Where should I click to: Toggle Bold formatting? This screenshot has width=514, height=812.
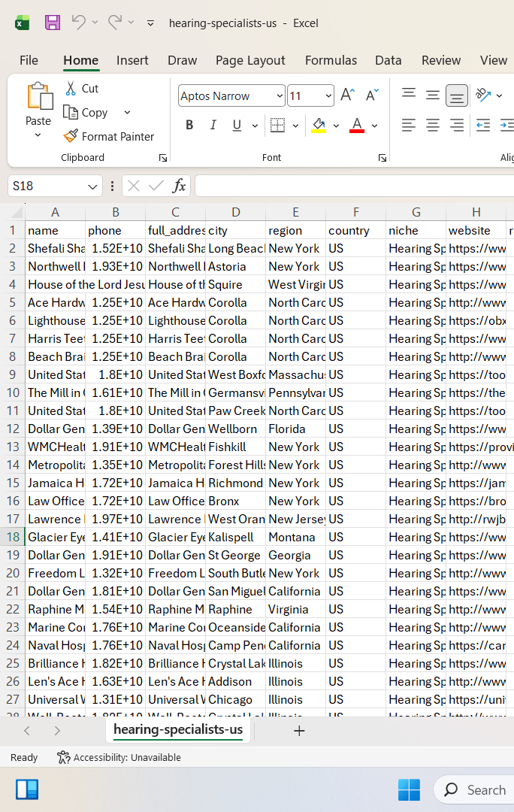click(x=189, y=126)
